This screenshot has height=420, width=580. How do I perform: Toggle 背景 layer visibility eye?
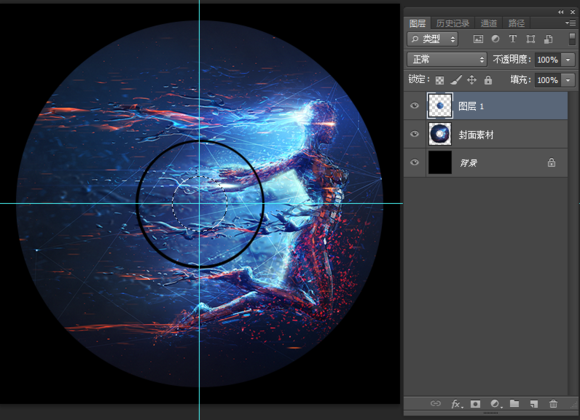415,162
